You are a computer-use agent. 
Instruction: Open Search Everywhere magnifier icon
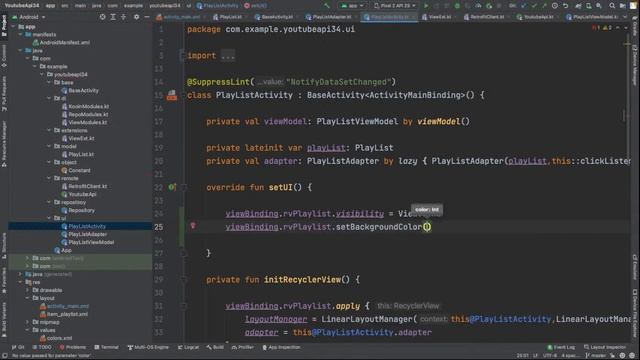click(x=612, y=6)
